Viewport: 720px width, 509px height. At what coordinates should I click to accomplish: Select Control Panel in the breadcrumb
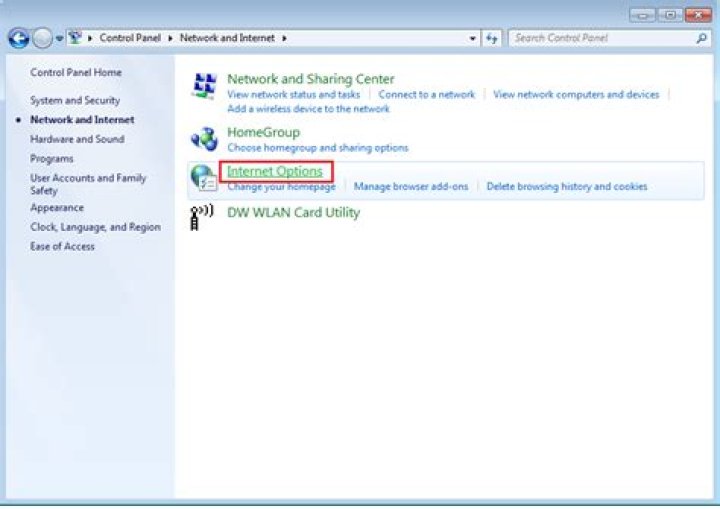(130, 38)
